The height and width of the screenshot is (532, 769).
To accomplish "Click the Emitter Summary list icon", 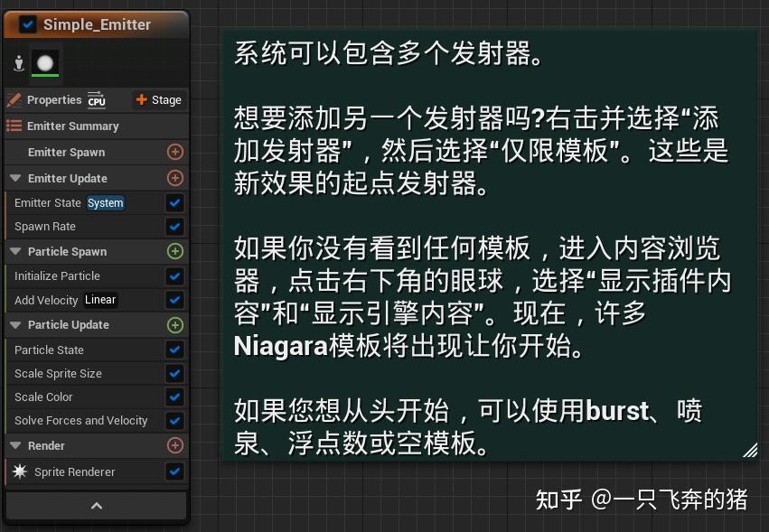I will coord(14,125).
